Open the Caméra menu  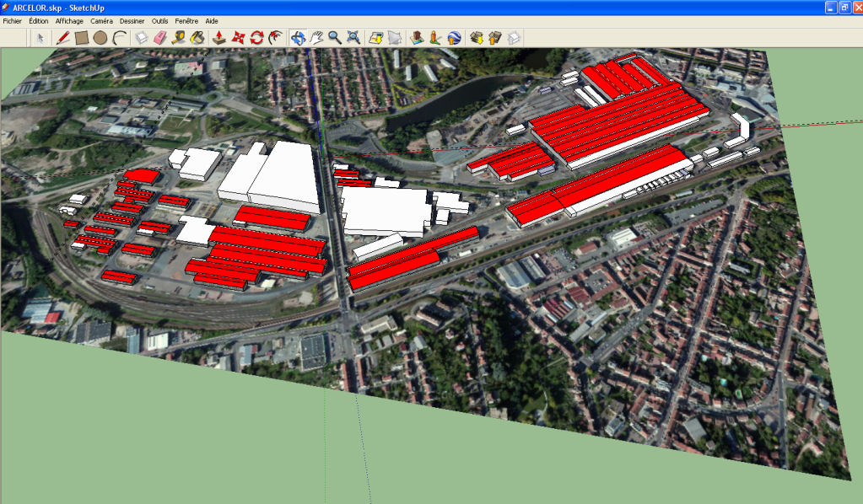(x=101, y=20)
